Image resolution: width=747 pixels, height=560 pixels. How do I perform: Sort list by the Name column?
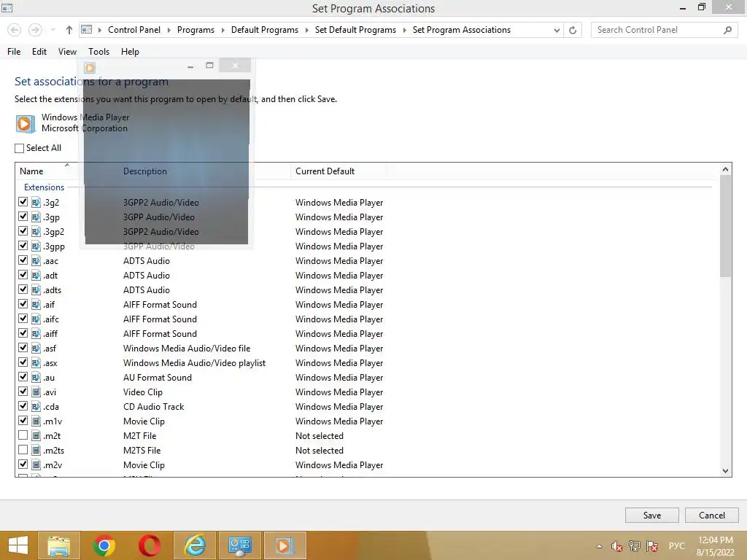pos(31,171)
